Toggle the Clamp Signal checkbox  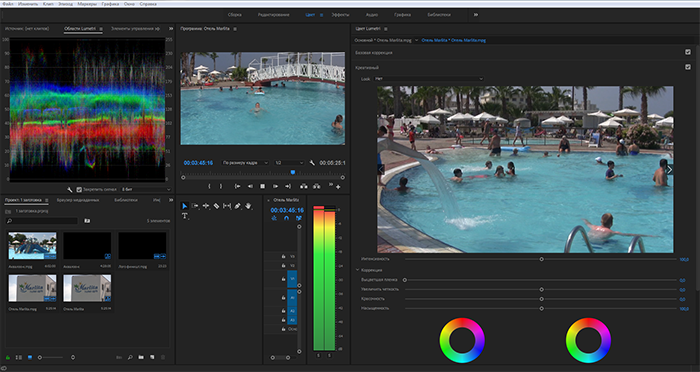pos(79,189)
